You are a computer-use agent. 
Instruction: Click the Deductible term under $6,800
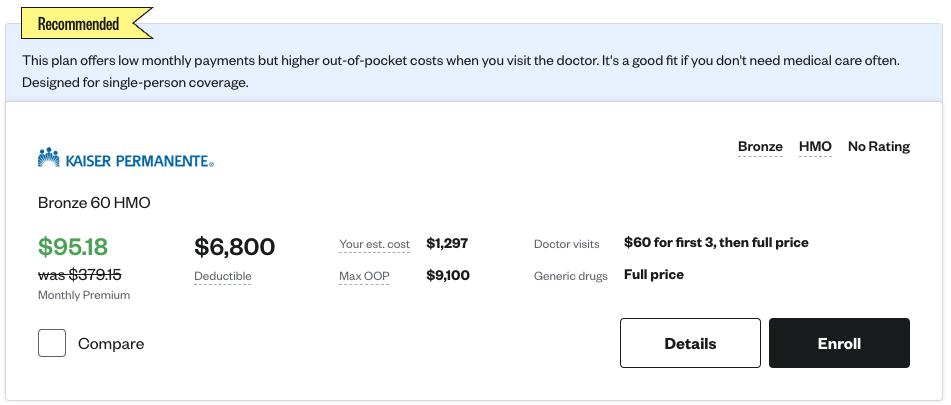tap(223, 276)
